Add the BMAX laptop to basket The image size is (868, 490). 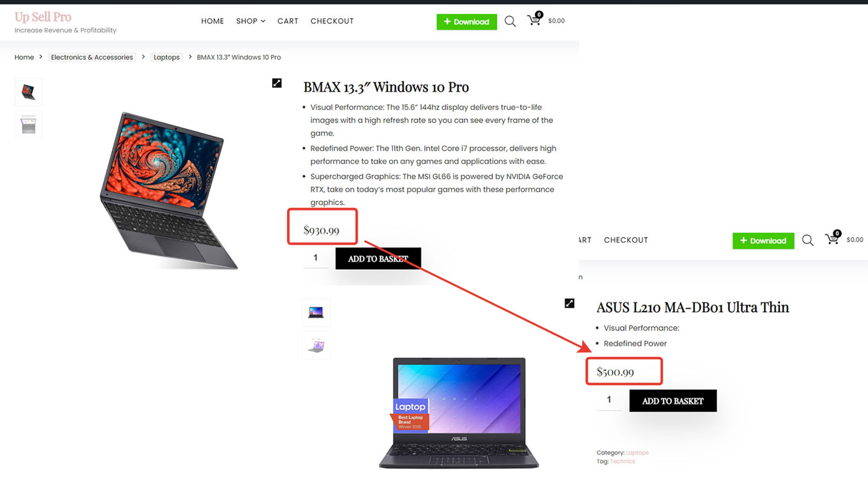378,258
